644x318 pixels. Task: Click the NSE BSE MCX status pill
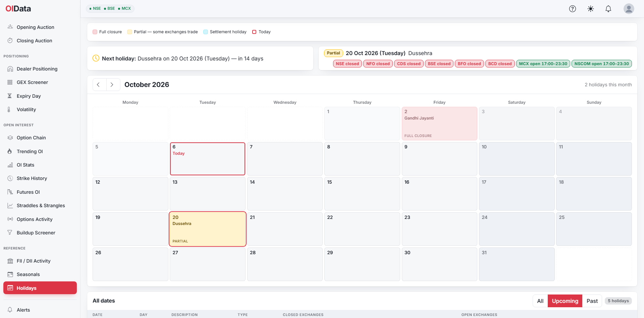(x=110, y=8)
